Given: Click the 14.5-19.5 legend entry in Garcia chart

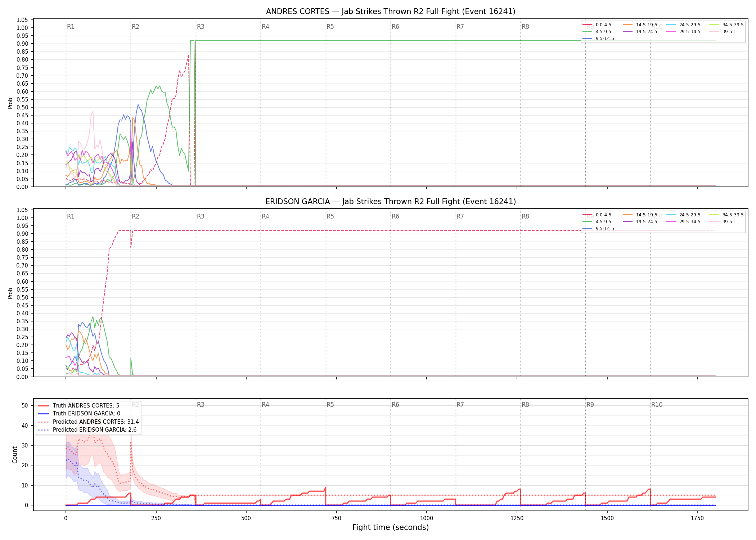Looking at the screenshot, I should pyautogui.click(x=640, y=215).
